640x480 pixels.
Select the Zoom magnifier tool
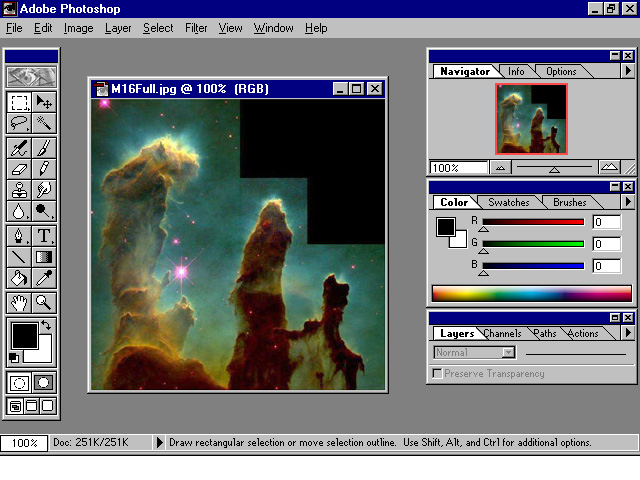44,302
